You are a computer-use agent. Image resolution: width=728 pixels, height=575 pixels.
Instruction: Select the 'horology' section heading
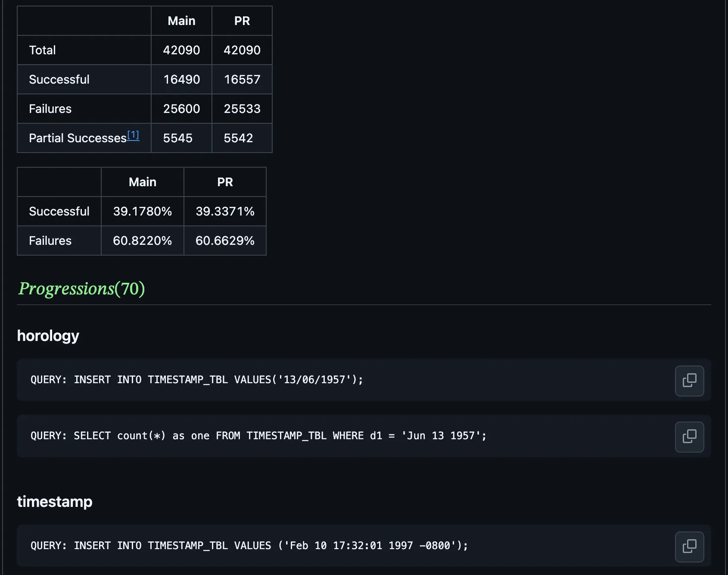pos(48,336)
